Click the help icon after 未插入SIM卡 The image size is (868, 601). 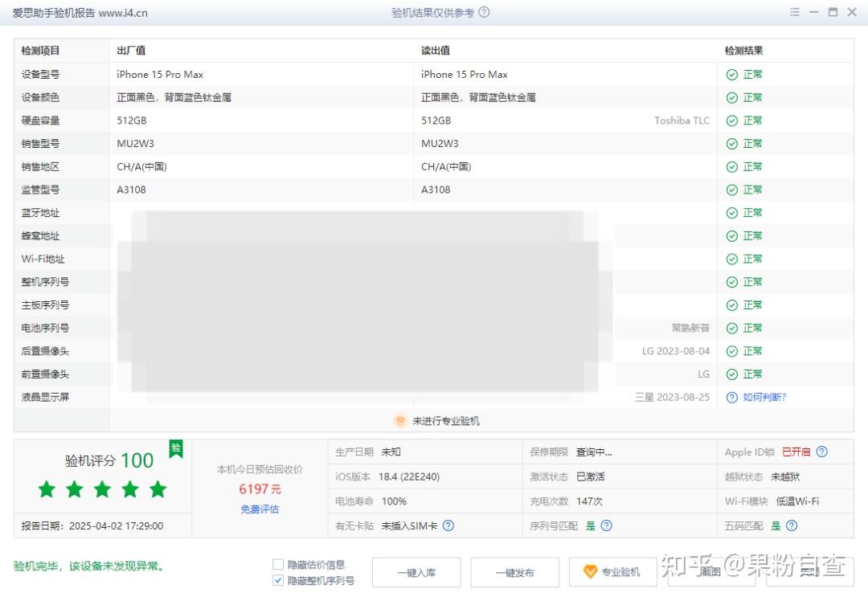448,525
